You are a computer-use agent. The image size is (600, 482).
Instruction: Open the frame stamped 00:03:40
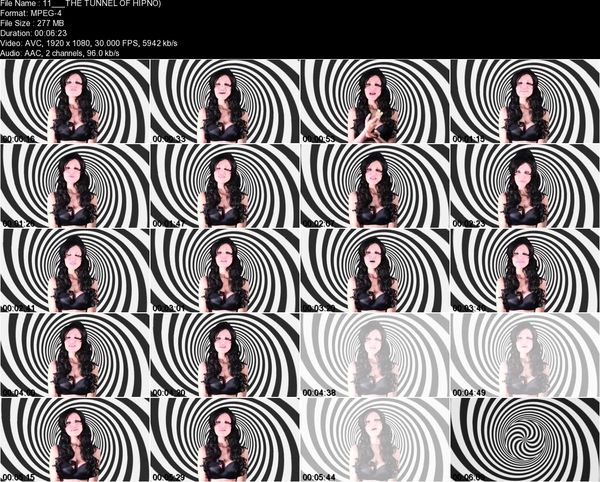(525, 270)
